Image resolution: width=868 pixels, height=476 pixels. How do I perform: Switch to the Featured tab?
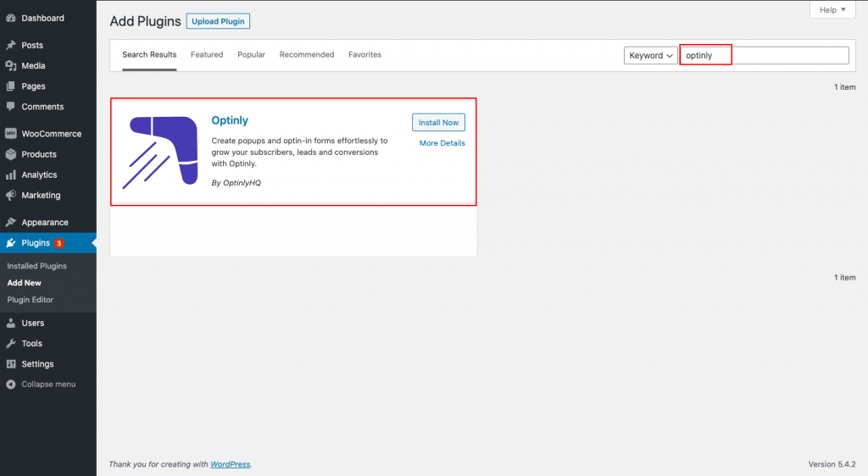(x=207, y=55)
